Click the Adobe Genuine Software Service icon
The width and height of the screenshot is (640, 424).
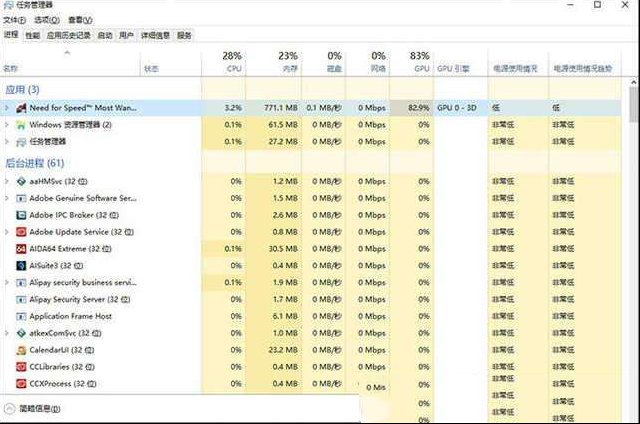pos(21,198)
